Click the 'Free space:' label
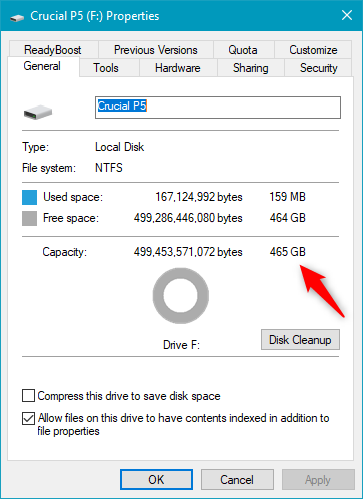 coord(71,218)
